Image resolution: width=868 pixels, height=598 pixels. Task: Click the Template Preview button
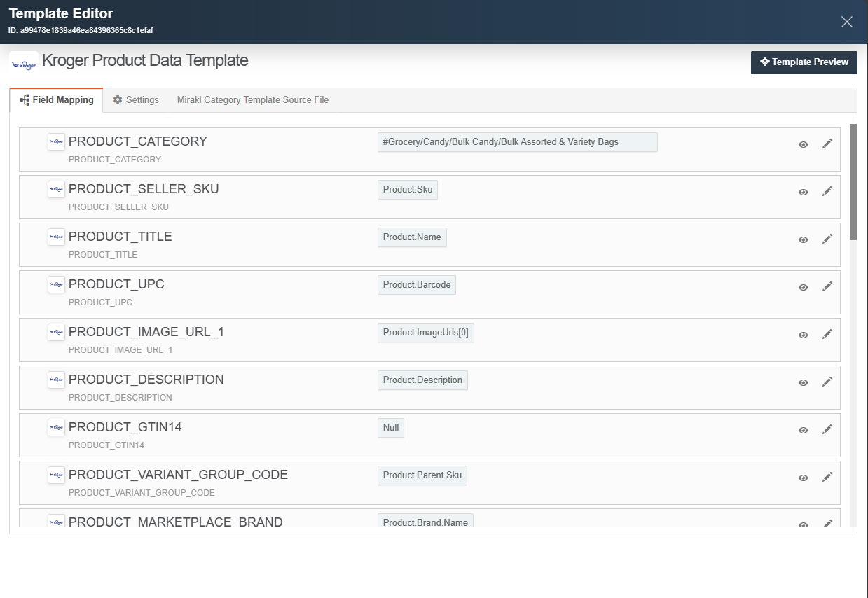pyautogui.click(x=804, y=62)
